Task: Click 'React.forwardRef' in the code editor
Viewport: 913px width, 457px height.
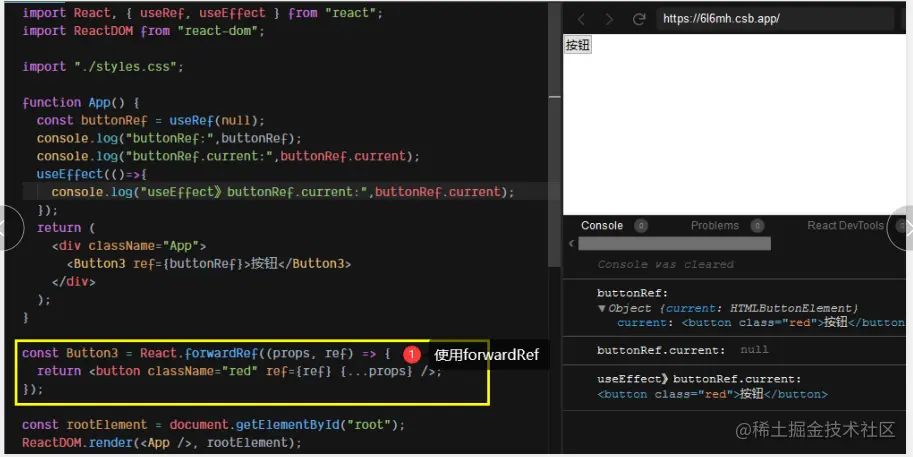Action: tap(199, 353)
